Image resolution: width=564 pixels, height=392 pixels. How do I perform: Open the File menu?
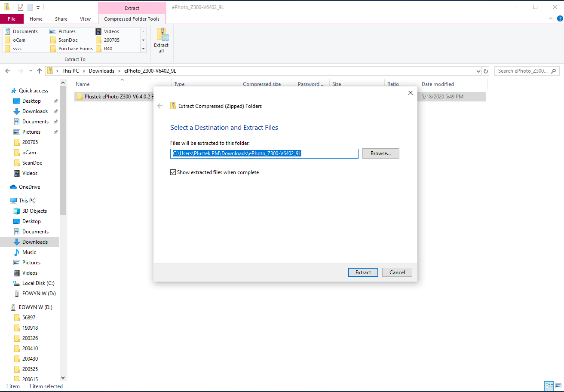[12, 19]
